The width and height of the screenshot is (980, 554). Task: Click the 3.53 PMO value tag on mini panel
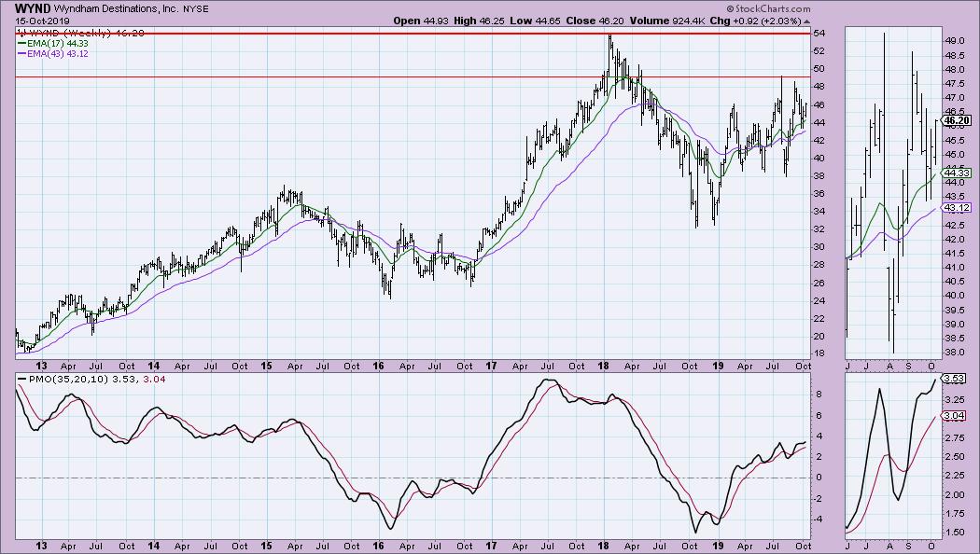point(955,379)
